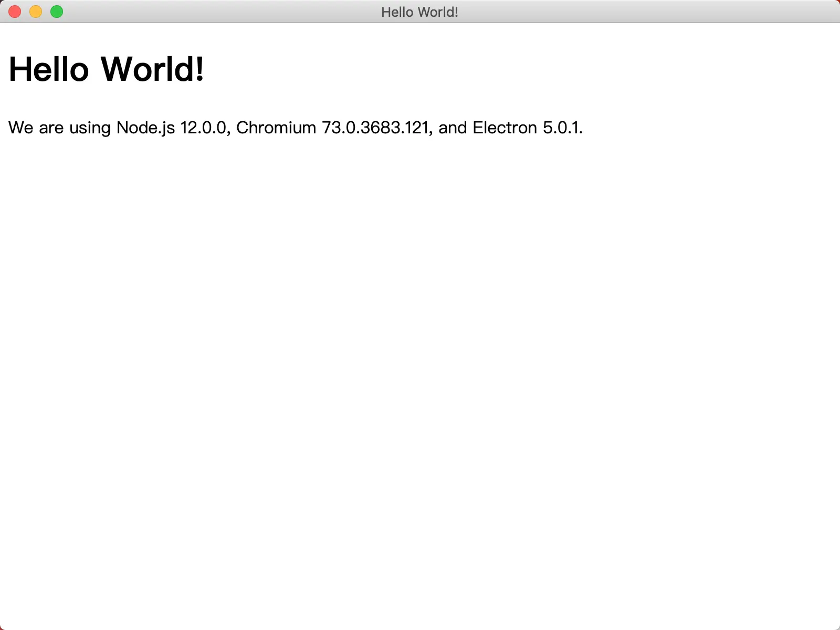Maximize window with the green button
The image size is (840, 630).
click(57, 12)
